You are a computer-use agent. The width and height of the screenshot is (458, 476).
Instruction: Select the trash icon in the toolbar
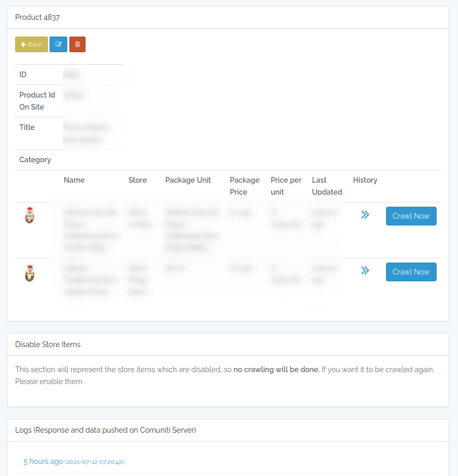coord(77,44)
